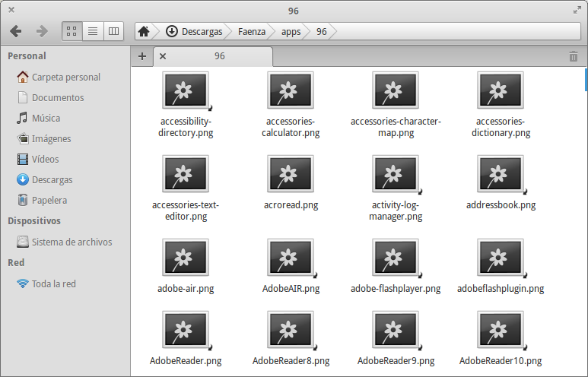588x377 pixels.
Task: Open a new tab with plus button
Action: coord(142,56)
